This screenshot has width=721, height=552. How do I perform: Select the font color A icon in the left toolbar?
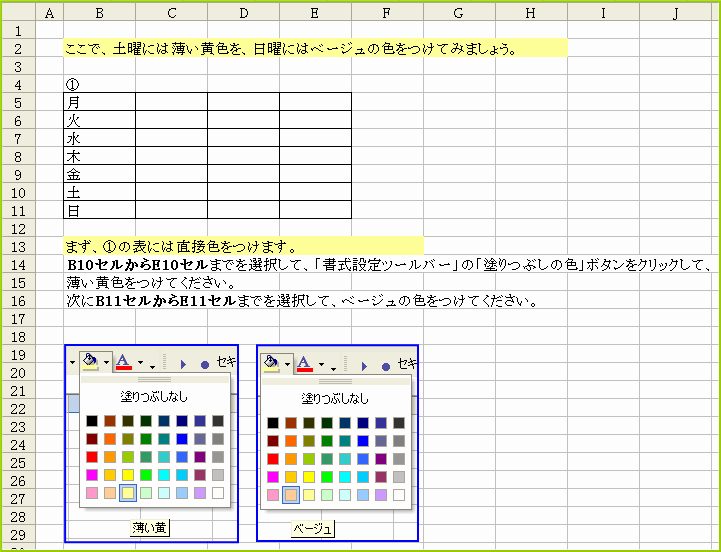pyautogui.click(x=123, y=362)
